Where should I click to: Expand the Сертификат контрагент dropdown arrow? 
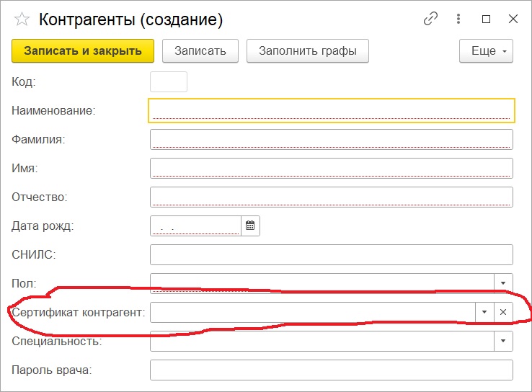pyautogui.click(x=484, y=312)
